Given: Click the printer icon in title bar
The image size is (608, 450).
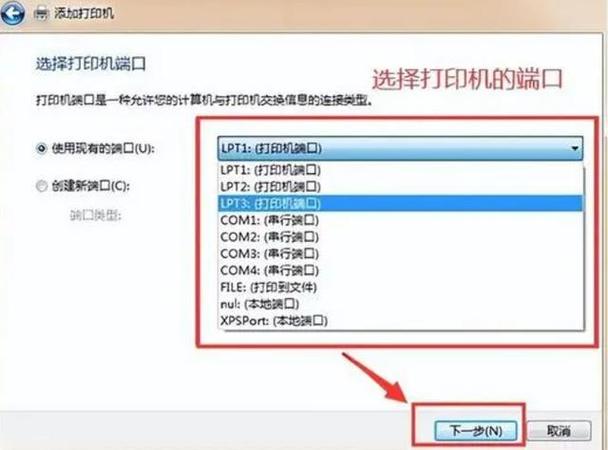Looking at the screenshot, I should coord(41,14).
